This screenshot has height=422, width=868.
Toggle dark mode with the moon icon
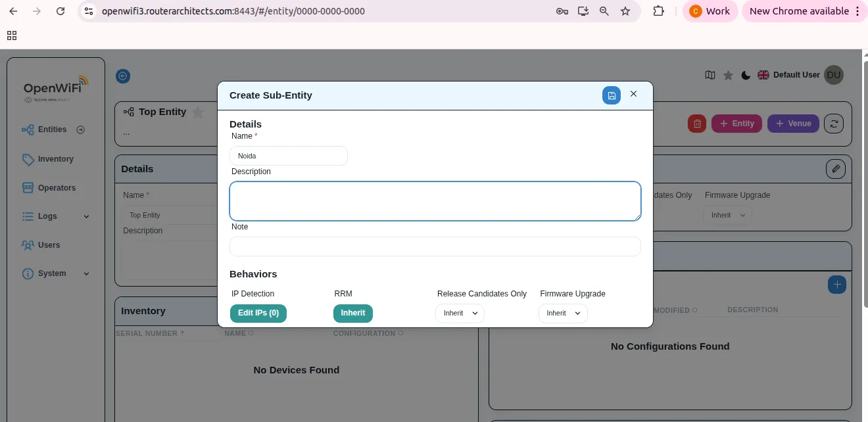(746, 75)
